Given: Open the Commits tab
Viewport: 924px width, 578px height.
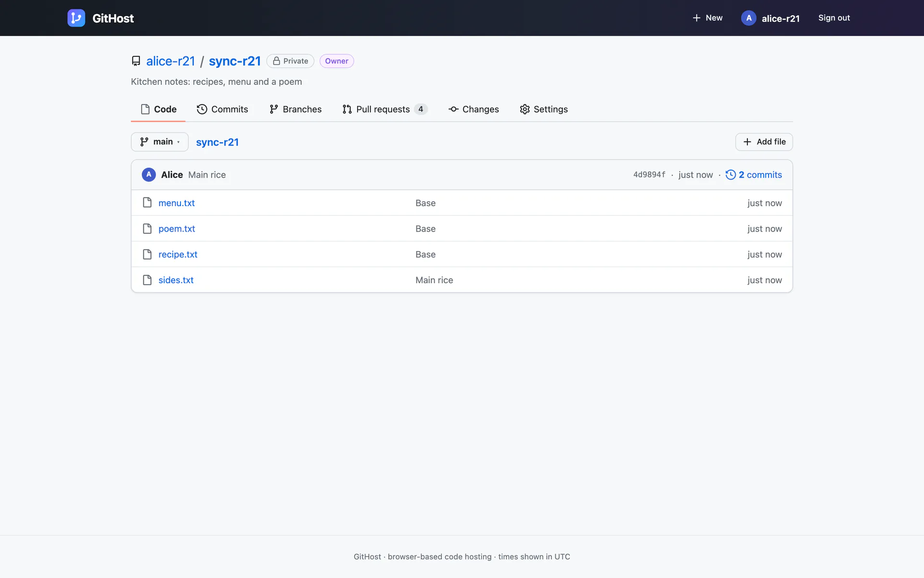Looking at the screenshot, I should click(x=222, y=109).
